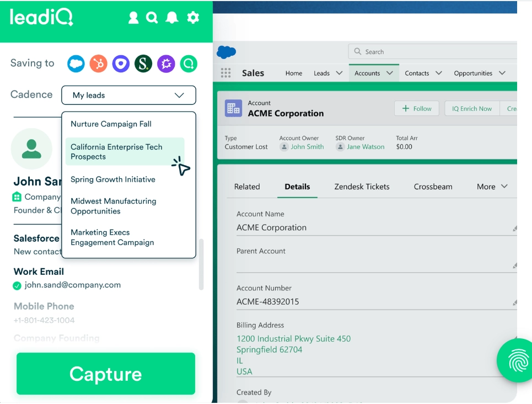
Task: Click the Company building icon under John Sand
Action: click(x=17, y=196)
